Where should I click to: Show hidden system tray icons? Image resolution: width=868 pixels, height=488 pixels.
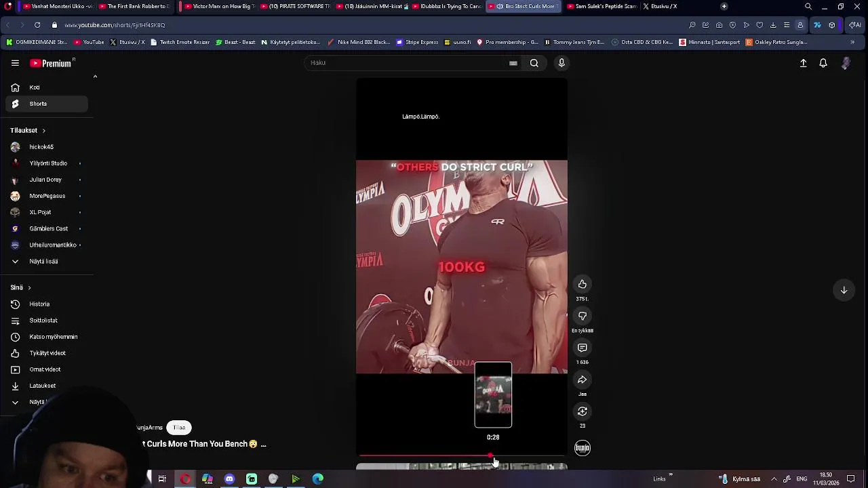(x=774, y=479)
